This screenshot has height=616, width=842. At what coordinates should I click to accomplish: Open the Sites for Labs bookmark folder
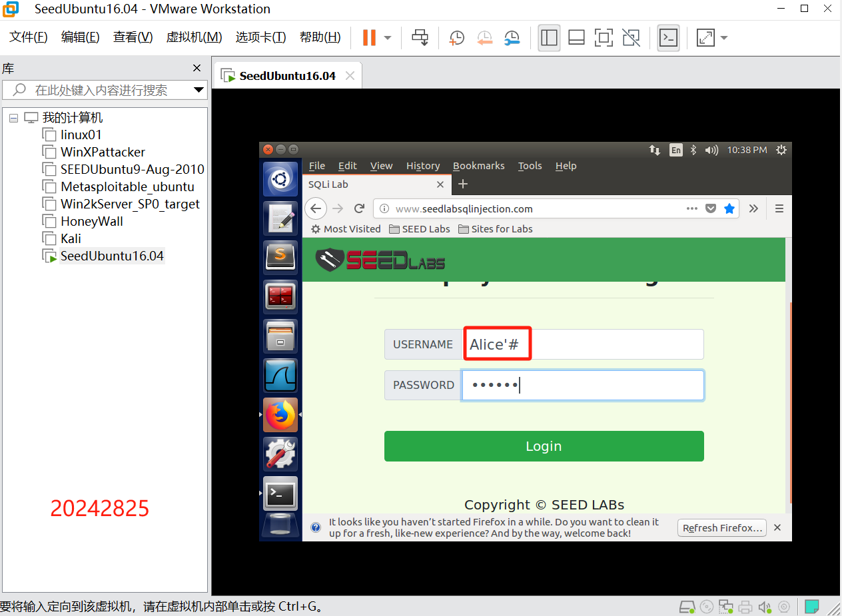(x=496, y=229)
